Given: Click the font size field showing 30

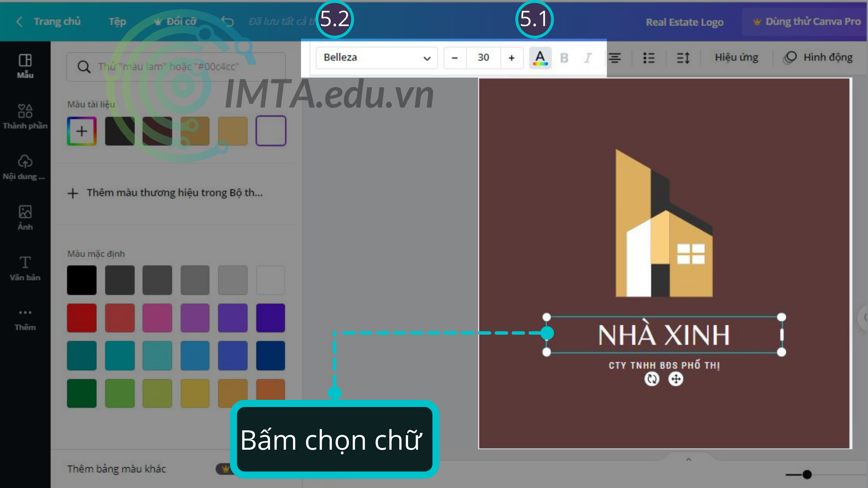Looking at the screenshot, I should pyautogui.click(x=484, y=58).
